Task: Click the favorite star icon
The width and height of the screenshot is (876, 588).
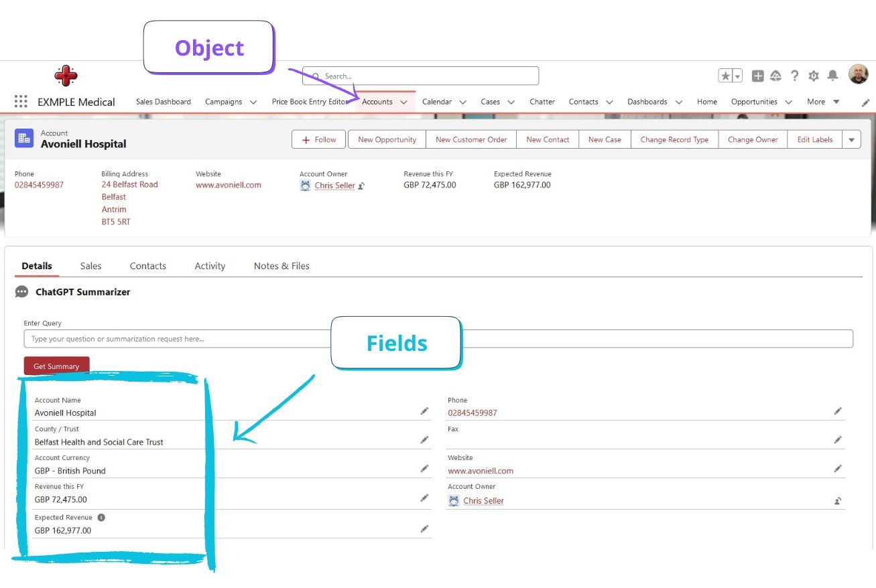Action: tap(726, 76)
